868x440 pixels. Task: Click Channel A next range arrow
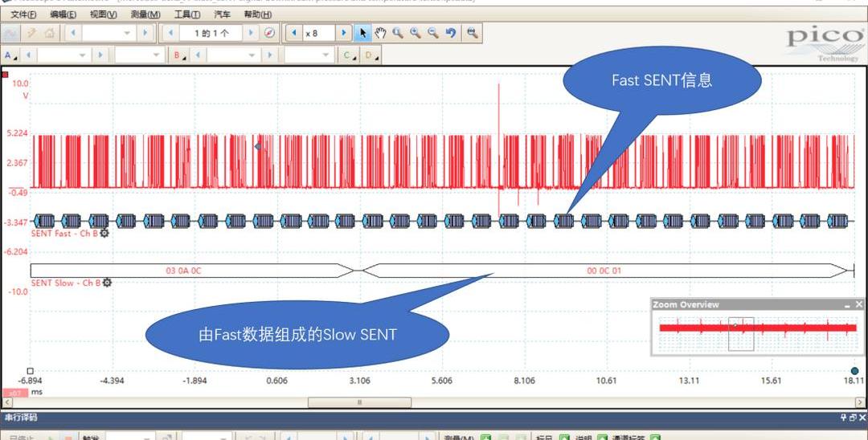click(100, 55)
